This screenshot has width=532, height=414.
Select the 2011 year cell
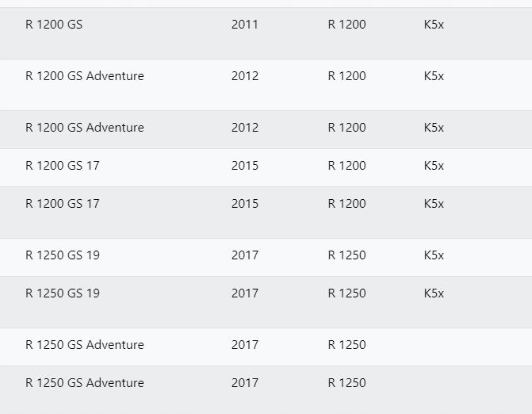pyautogui.click(x=245, y=25)
